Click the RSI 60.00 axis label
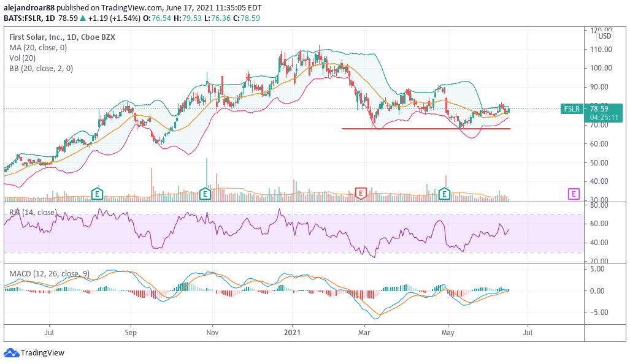Screen dimensions: 630x364 [x=599, y=224]
